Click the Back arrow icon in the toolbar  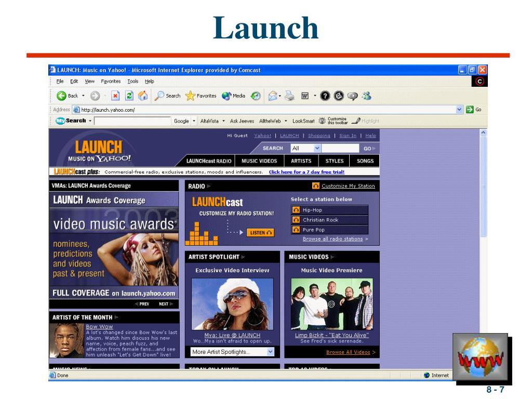coord(61,96)
